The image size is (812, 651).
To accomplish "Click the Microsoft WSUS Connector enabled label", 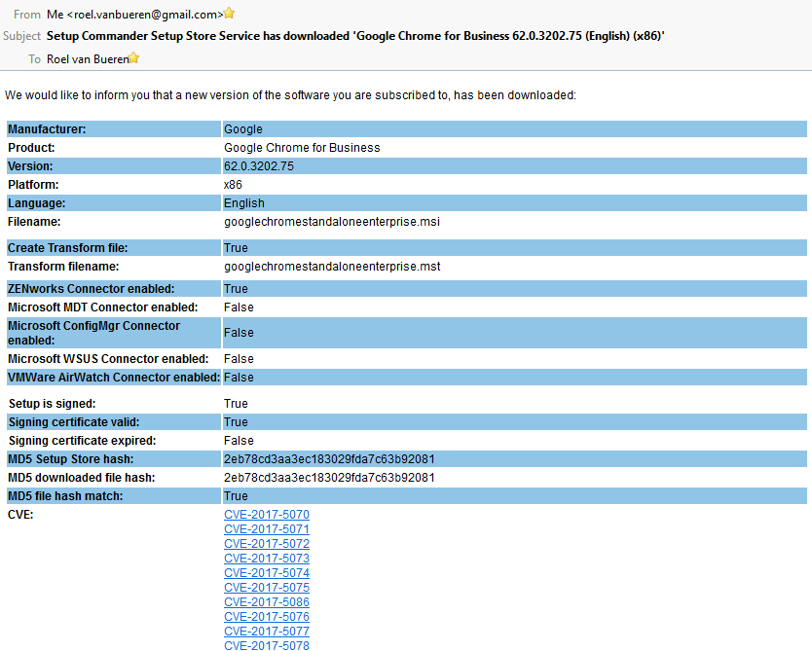I will [x=108, y=359].
